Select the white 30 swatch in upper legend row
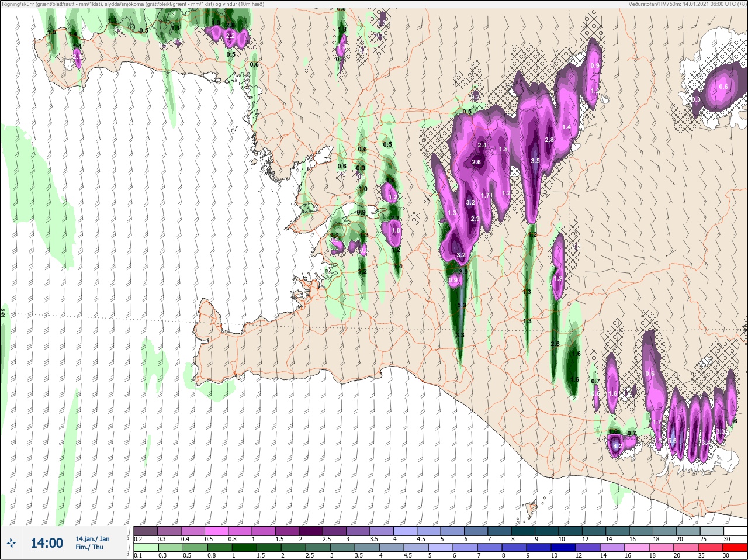The height and width of the screenshot is (560, 748). tap(735, 531)
